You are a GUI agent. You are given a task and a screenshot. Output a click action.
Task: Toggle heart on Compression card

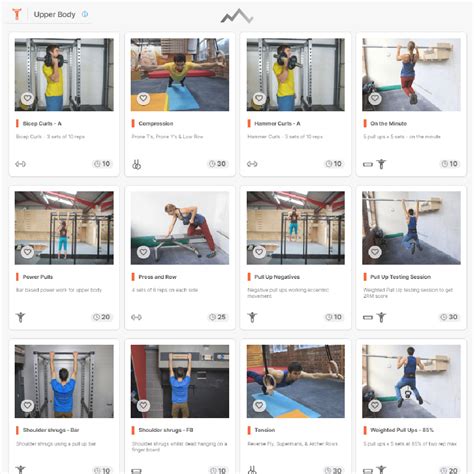pyautogui.click(x=143, y=98)
